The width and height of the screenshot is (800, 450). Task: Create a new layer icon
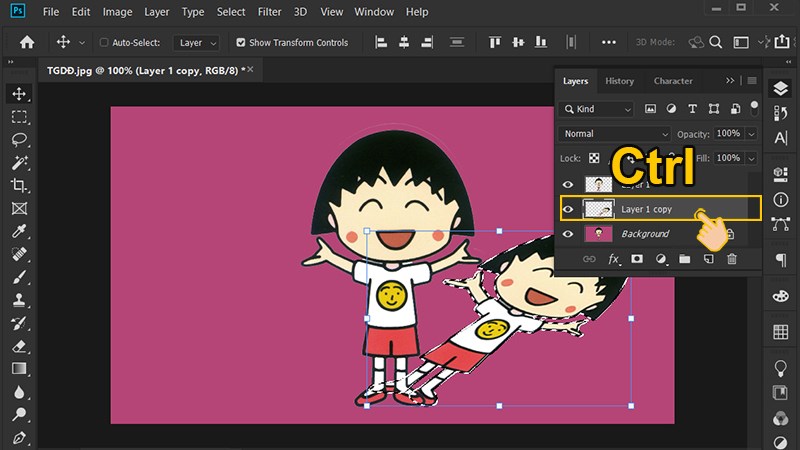pos(709,259)
